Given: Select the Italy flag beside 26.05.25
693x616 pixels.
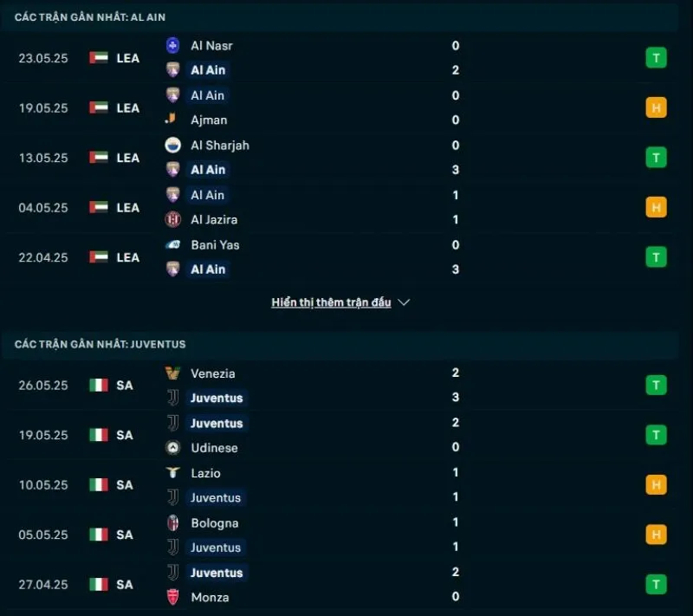Looking at the screenshot, I should (x=98, y=385).
